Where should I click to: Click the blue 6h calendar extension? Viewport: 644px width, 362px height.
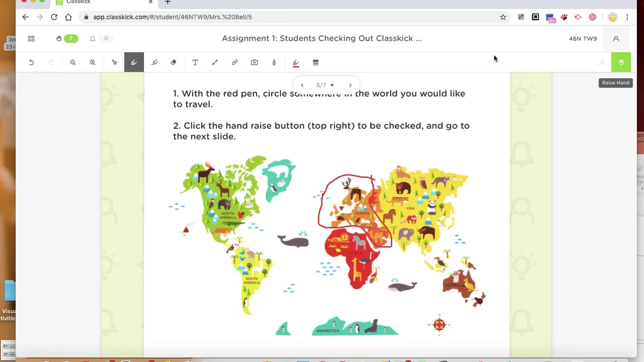pos(550,18)
